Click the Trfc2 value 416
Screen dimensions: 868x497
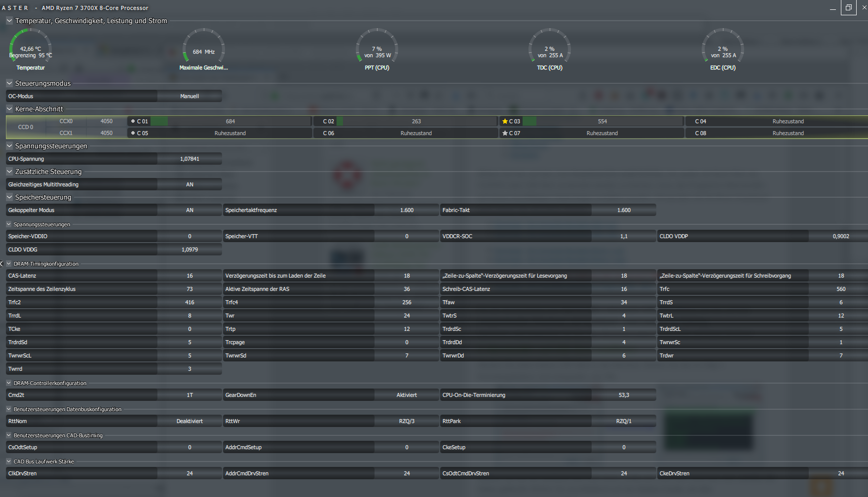coord(189,302)
